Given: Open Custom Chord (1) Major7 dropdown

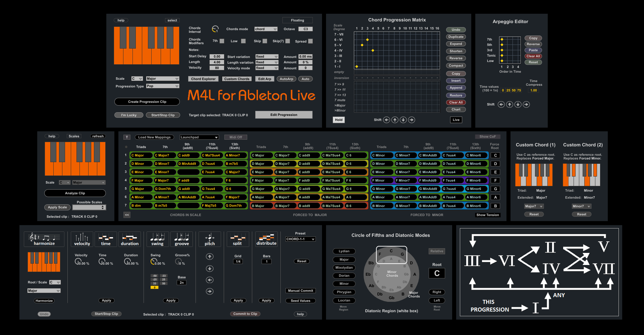Looking at the screenshot, I should [534, 206].
